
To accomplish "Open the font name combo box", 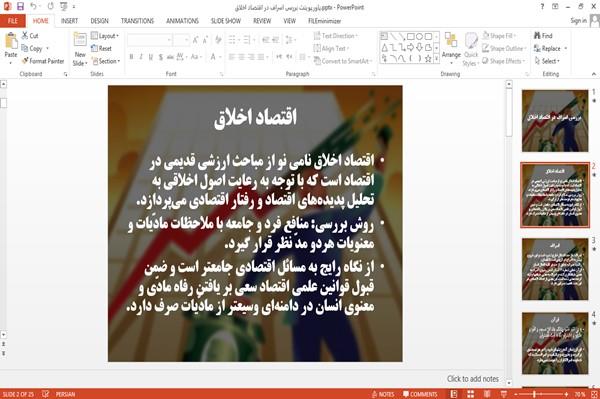I will pos(149,40).
